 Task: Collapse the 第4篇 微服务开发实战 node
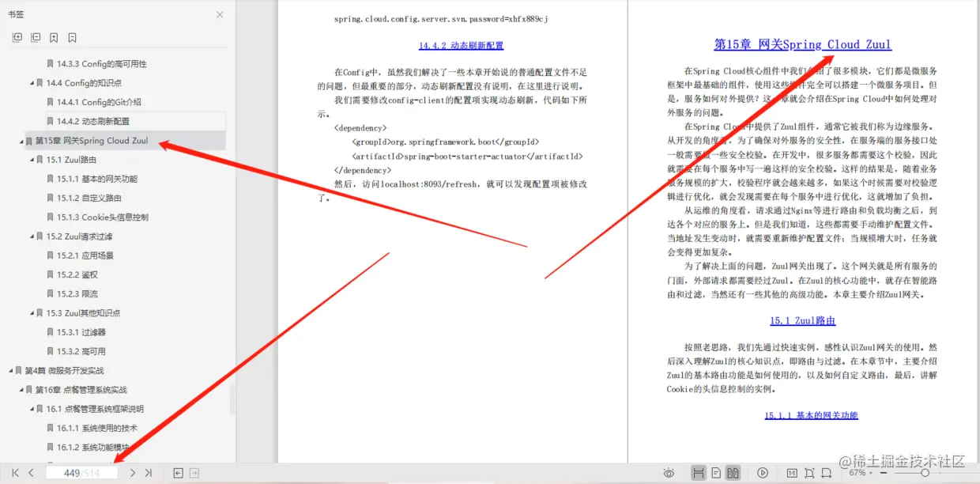11,371
